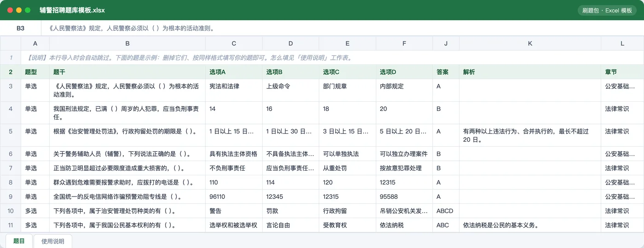The image size is (644, 248).
Task: Select column A header
Action: [35, 43]
